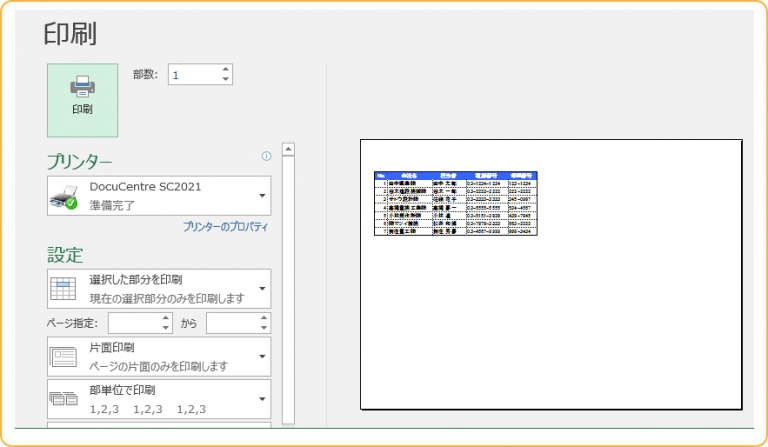The height and width of the screenshot is (447, 768).
Task: Click the page range start field
Action: [135, 323]
